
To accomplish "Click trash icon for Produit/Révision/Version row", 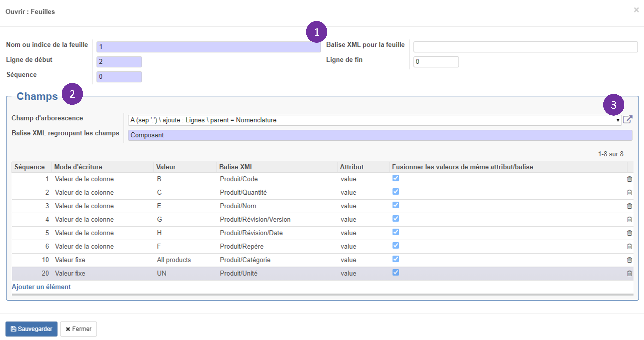I will pos(629,219).
